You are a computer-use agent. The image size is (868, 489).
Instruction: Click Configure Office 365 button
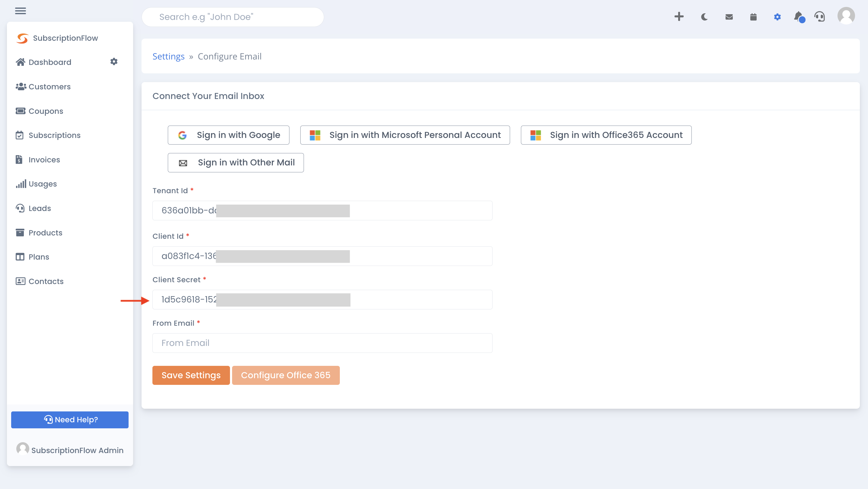pos(286,376)
